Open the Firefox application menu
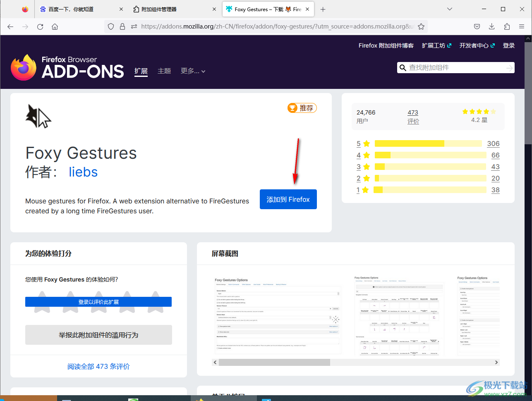532x401 pixels. coord(522,26)
